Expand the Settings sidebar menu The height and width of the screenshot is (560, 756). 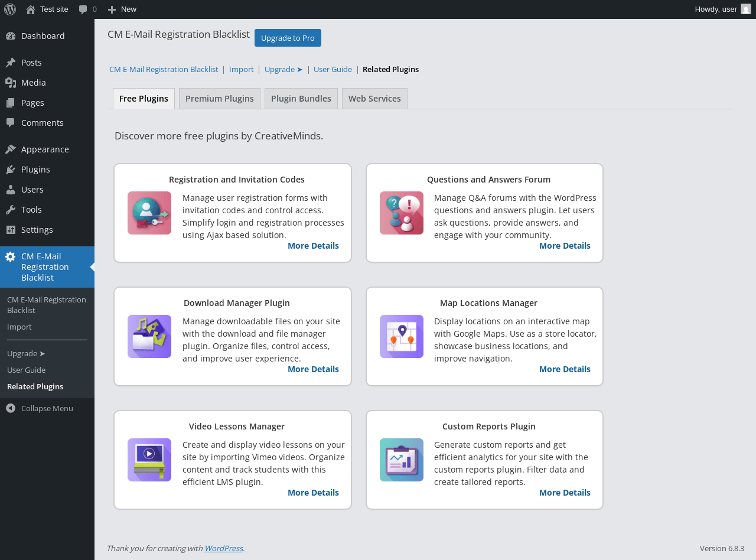(x=37, y=229)
